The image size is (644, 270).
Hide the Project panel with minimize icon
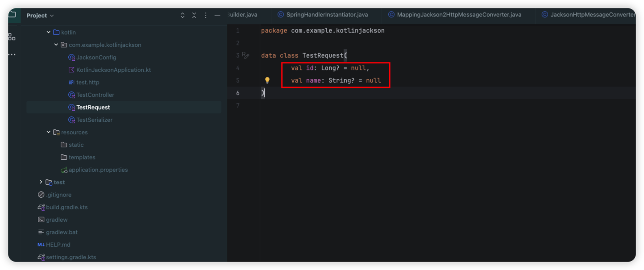[x=217, y=15]
